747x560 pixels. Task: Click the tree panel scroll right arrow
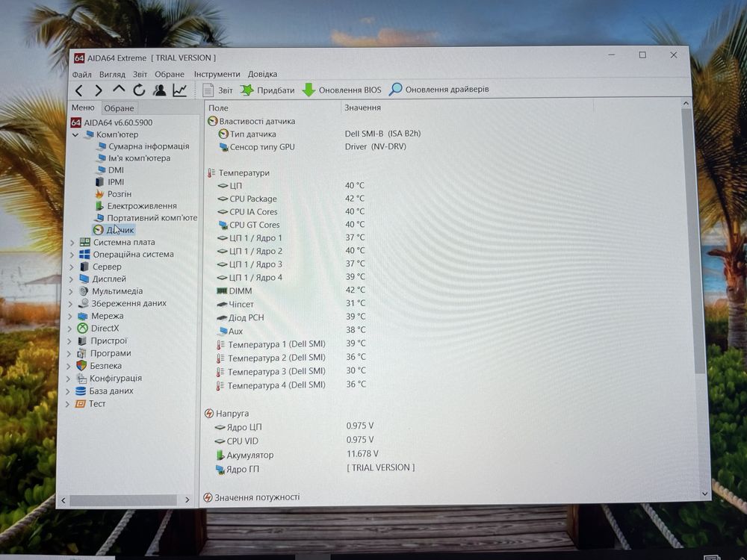pos(187,500)
